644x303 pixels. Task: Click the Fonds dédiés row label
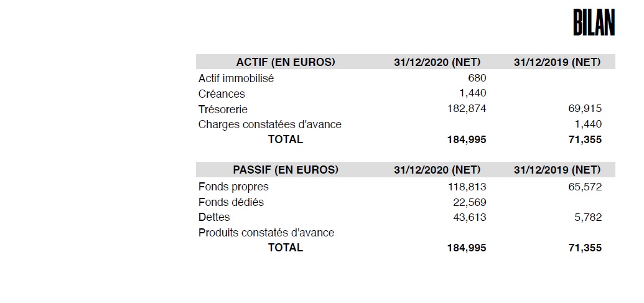(231, 202)
